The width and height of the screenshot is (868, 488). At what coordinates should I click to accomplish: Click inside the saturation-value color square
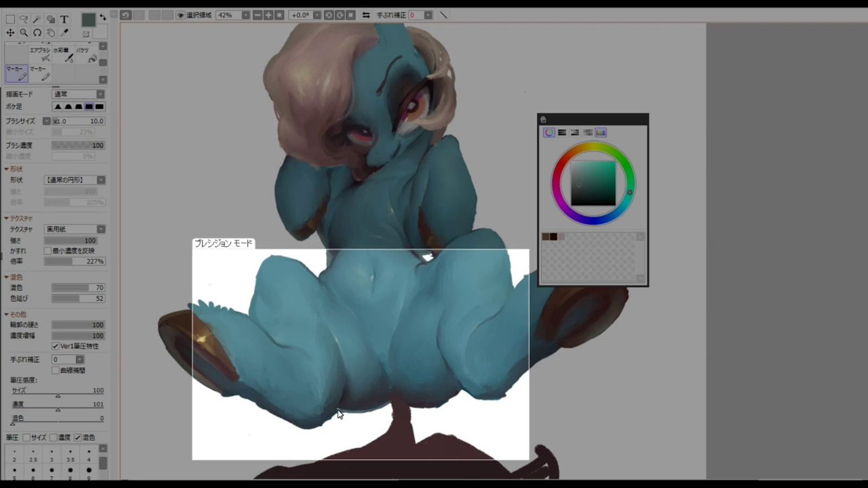click(x=593, y=183)
